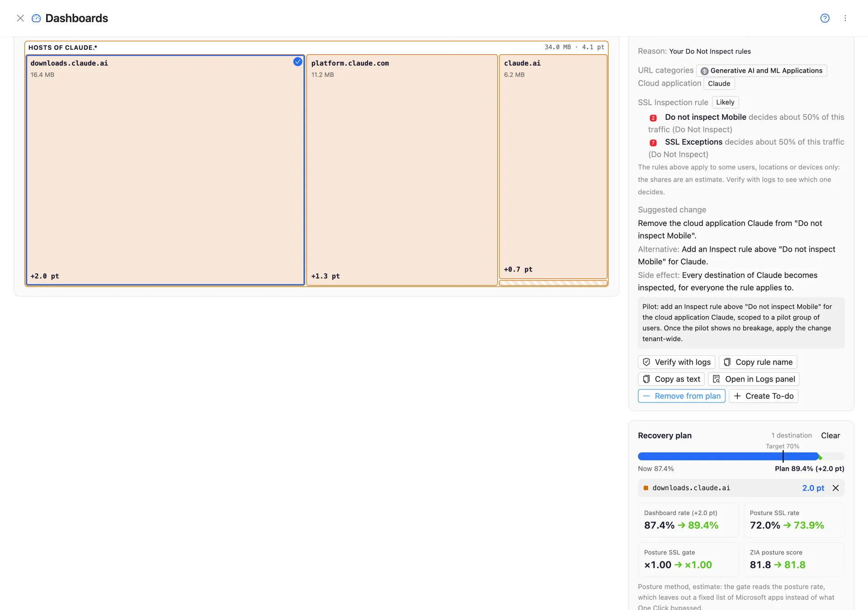Click the Posture SSL rate card

tap(794, 520)
